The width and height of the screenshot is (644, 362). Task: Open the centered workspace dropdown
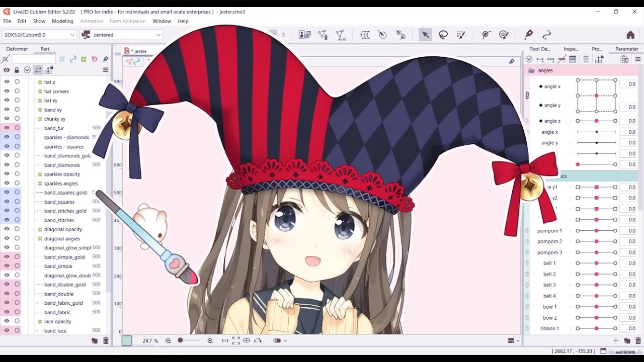(121, 35)
